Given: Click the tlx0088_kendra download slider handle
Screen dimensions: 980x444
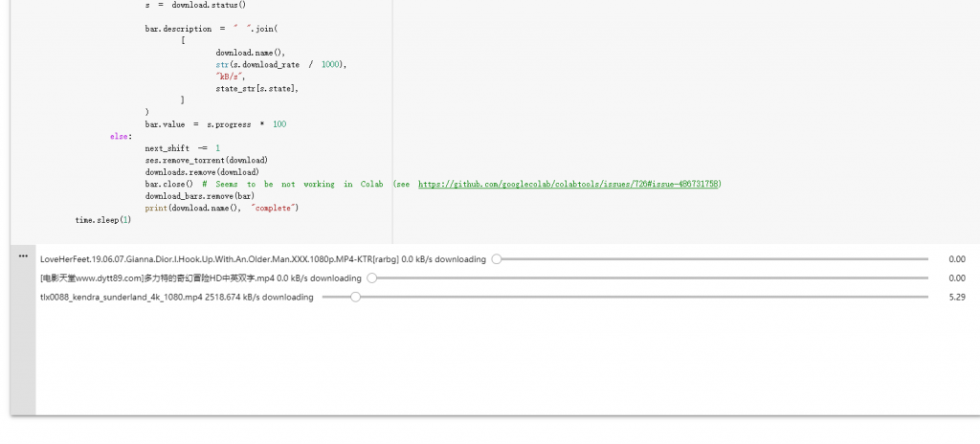Looking at the screenshot, I should [355, 297].
